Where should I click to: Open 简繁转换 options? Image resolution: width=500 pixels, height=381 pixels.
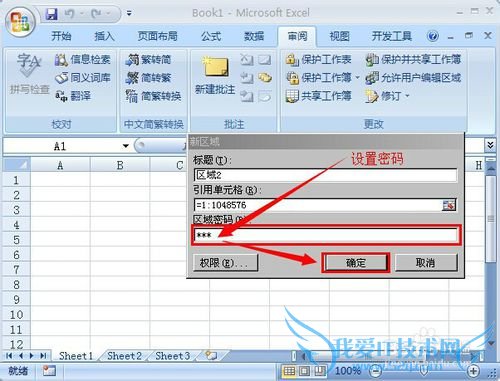pos(153,96)
